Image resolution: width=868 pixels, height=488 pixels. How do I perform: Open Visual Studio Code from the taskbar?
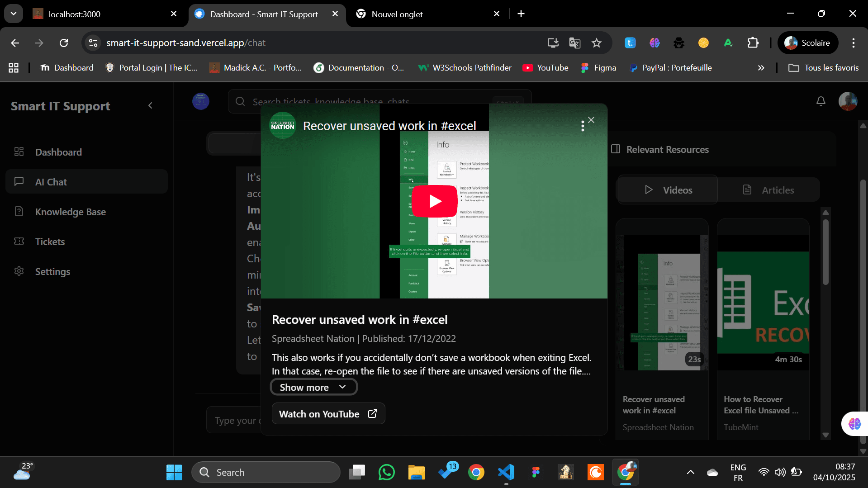pos(506,472)
